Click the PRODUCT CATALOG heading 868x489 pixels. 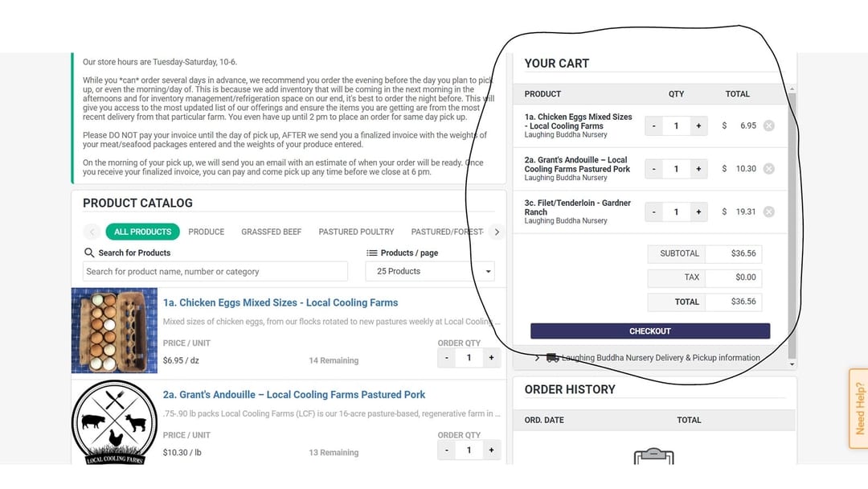pyautogui.click(x=138, y=203)
